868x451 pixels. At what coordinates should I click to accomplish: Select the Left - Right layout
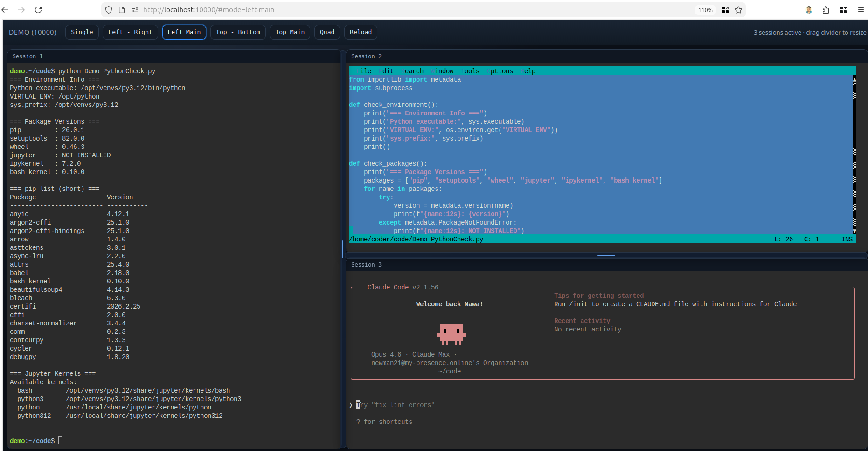(130, 32)
